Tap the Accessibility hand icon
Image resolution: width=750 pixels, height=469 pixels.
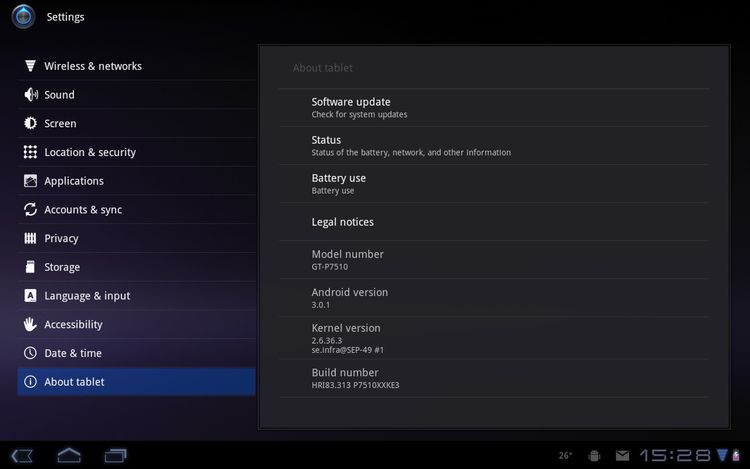pyautogui.click(x=30, y=325)
